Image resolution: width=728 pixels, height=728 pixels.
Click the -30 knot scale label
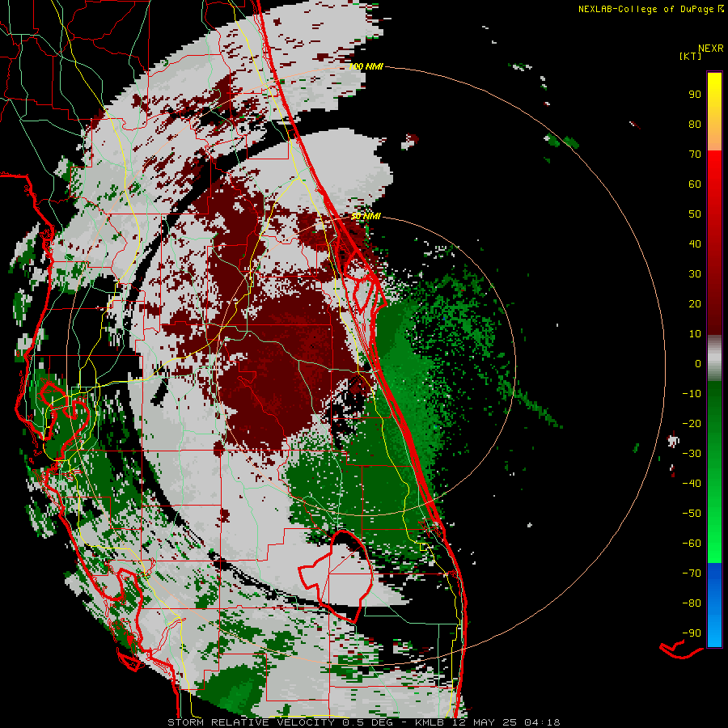[692, 454]
